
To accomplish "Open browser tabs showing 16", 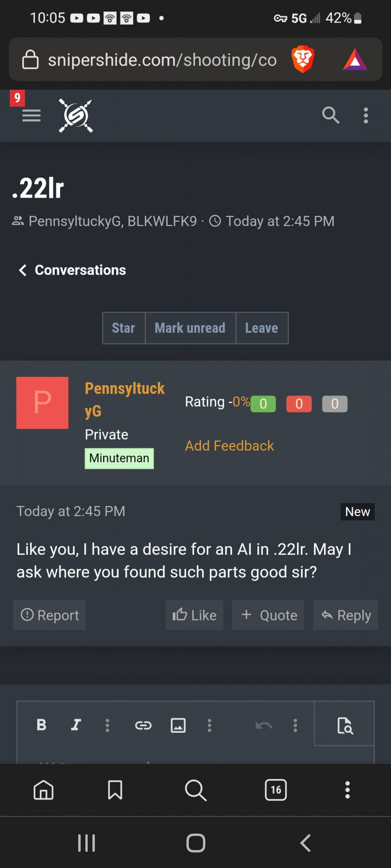I will pos(276,790).
